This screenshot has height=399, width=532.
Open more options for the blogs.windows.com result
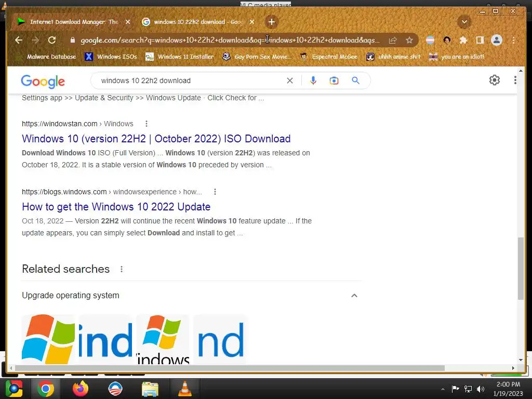coord(215,192)
